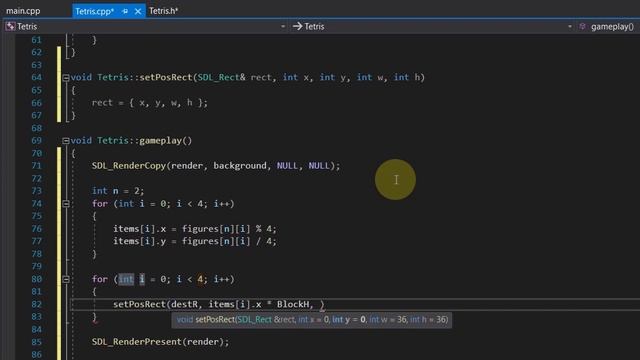640x360 pixels.
Task: Collapse the setPosRect function at line 64
Action: click(x=66, y=78)
